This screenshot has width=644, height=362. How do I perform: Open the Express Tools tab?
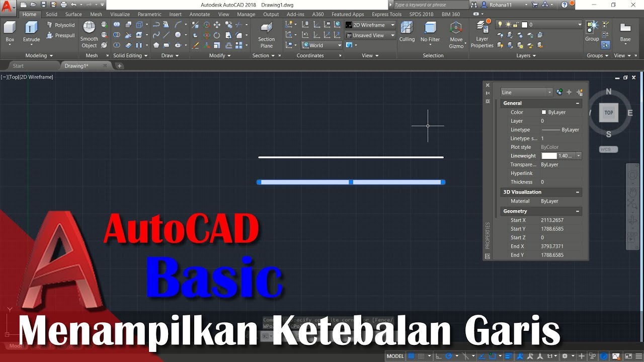[386, 15]
